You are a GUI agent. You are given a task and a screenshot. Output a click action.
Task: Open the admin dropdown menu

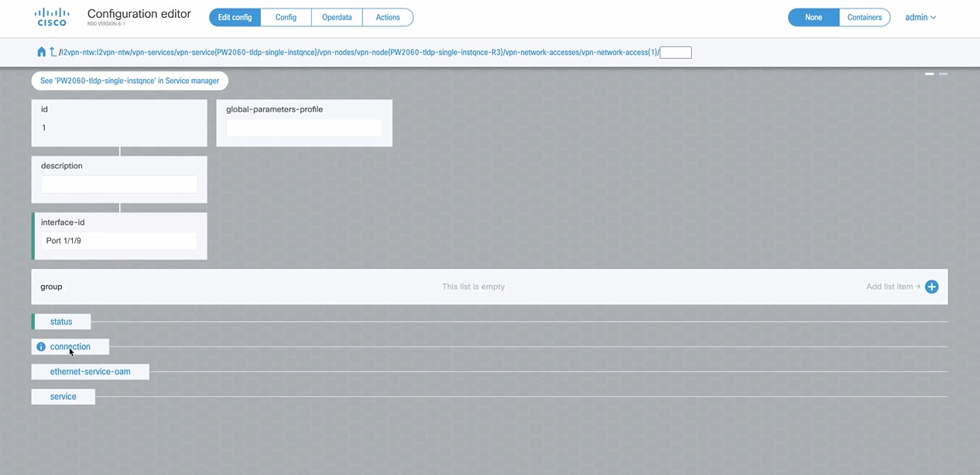pyautogui.click(x=920, y=17)
